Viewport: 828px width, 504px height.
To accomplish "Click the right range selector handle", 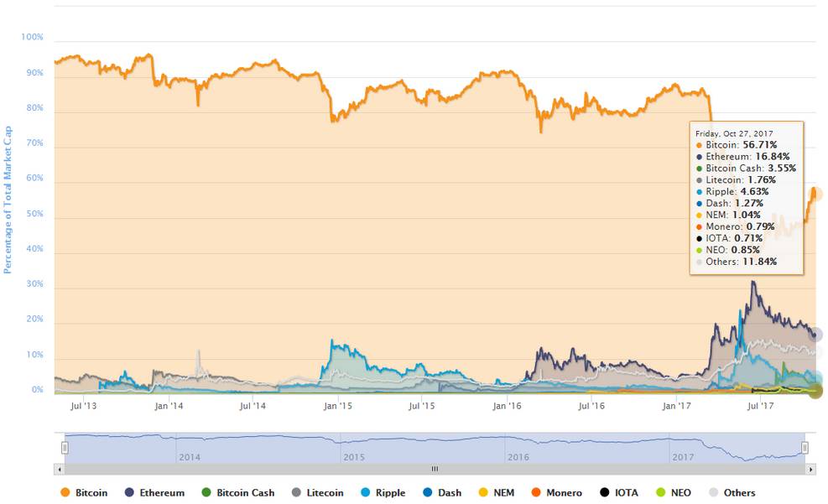I will (x=805, y=448).
